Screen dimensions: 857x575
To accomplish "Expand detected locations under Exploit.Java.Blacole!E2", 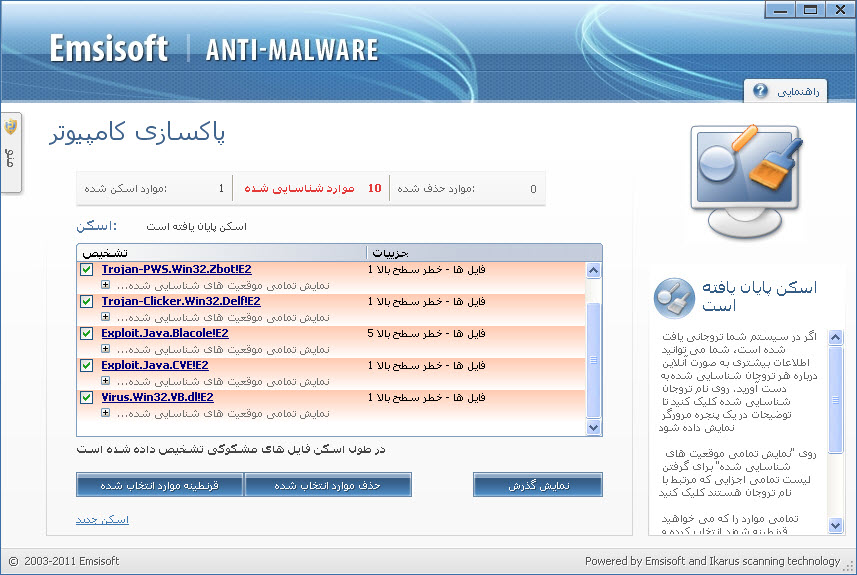I will click(x=105, y=349).
